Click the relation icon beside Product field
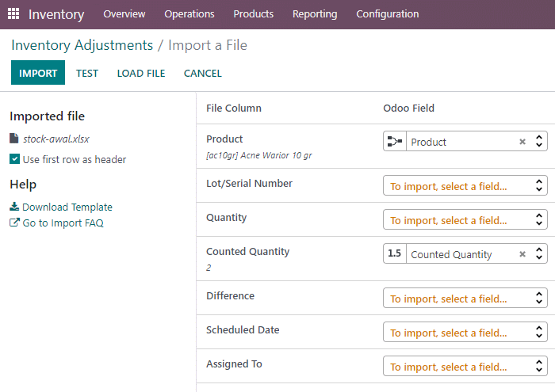Image resolution: width=555 pixels, height=392 pixels. [395, 142]
